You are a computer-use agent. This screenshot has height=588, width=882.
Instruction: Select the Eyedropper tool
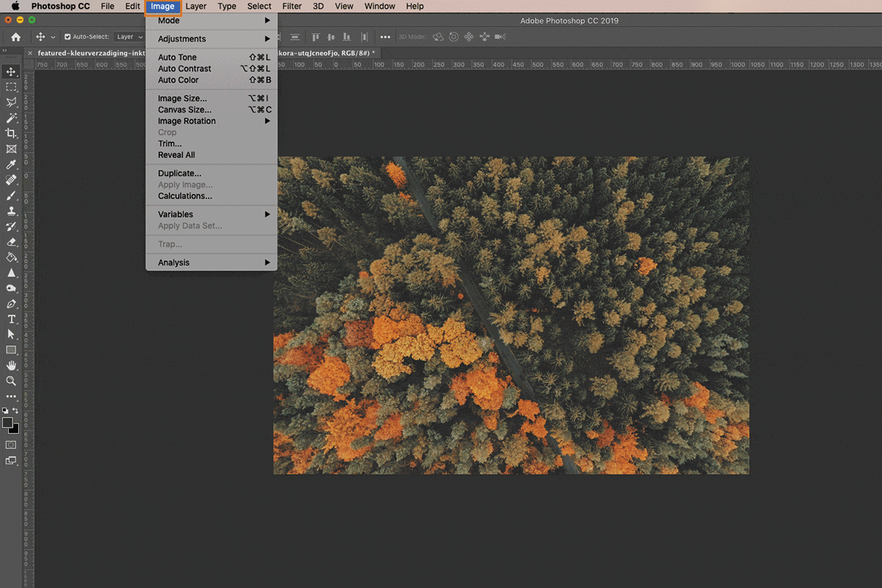point(11,165)
